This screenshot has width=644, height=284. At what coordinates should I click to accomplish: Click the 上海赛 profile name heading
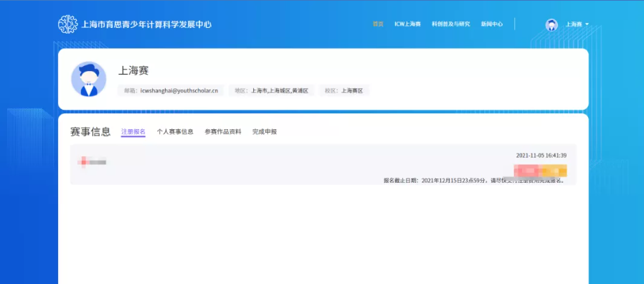(133, 71)
